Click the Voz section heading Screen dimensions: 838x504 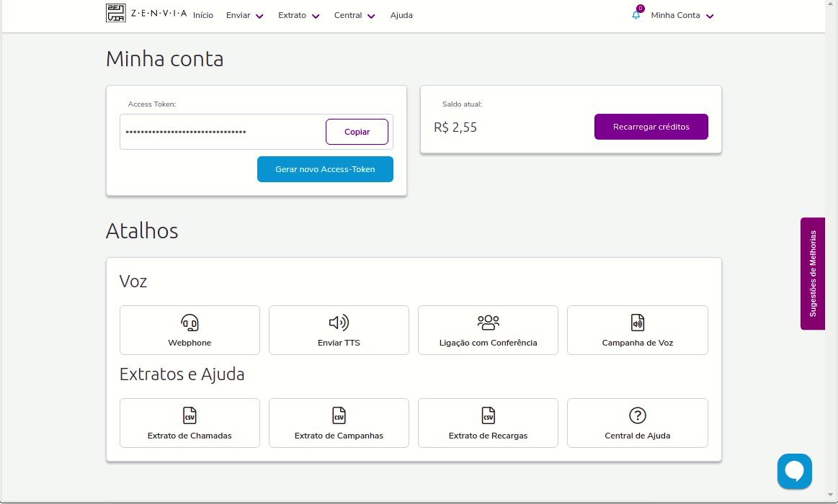(133, 282)
